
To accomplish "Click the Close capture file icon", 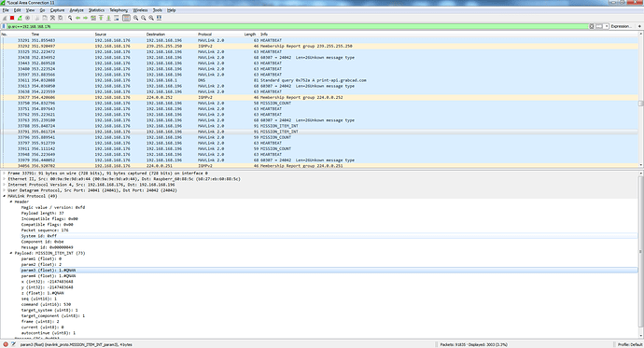I will pyautogui.click(x=52, y=18).
